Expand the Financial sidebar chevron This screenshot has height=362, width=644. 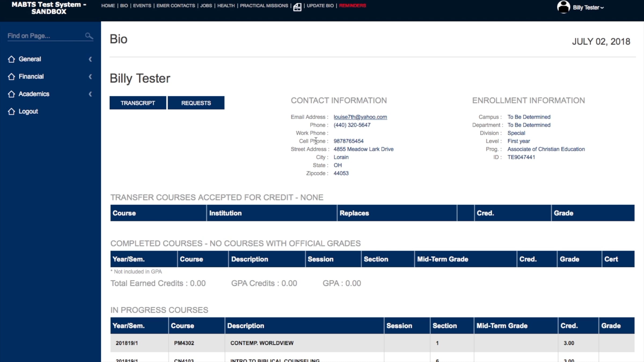coord(90,76)
